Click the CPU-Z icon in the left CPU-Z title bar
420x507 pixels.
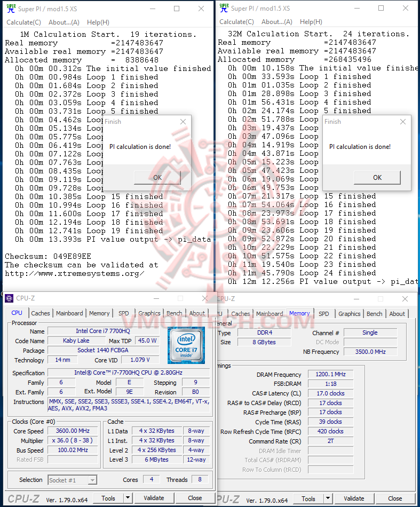(x=10, y=298)
